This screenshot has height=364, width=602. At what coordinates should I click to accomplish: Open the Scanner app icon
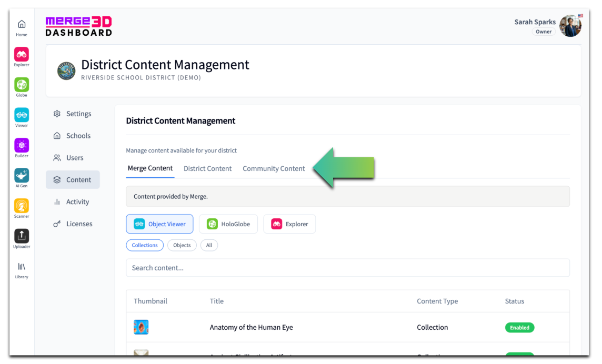pos(22,206)
